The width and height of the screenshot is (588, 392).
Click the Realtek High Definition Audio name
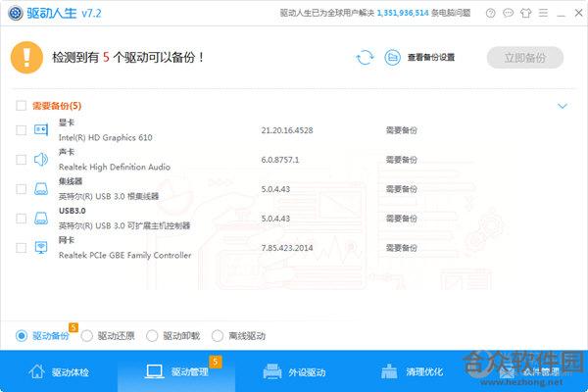(115, 167)
